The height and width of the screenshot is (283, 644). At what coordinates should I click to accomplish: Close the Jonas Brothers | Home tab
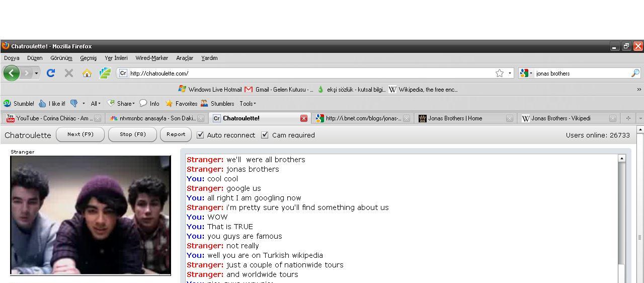[509, 118]
